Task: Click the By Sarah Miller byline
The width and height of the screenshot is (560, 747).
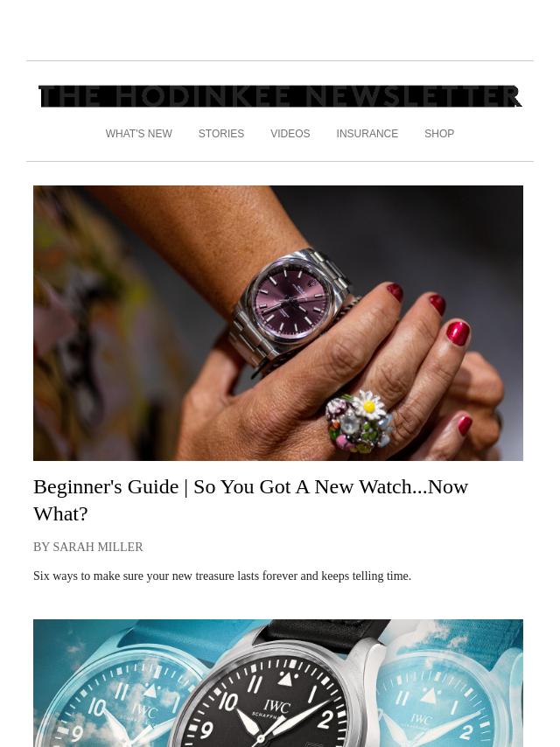Action: (x=88, y=547)
